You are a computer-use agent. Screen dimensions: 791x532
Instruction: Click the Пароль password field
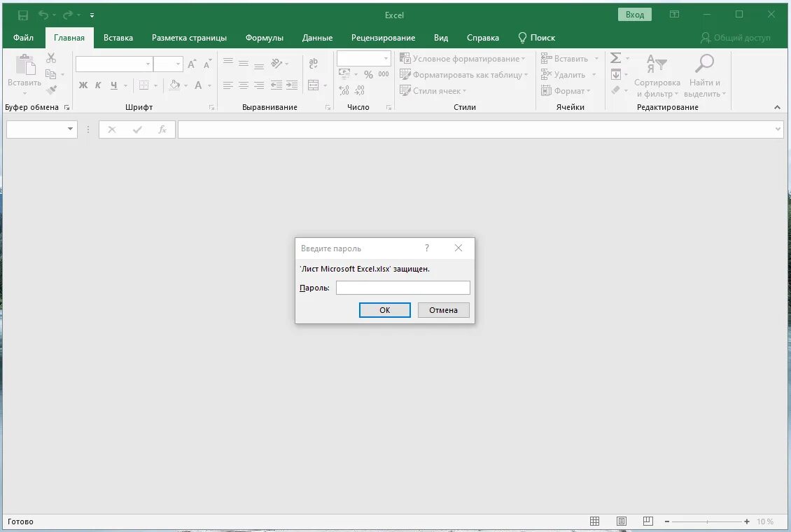[x=403, y=288]
